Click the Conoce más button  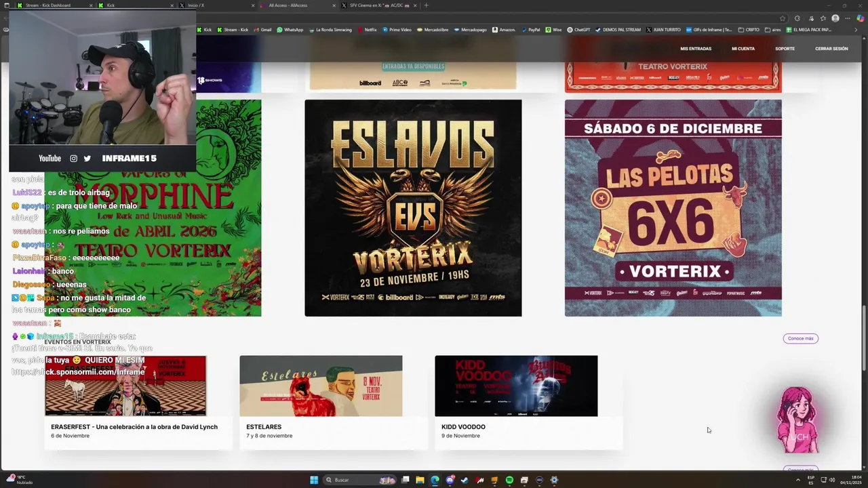[801, 338]
